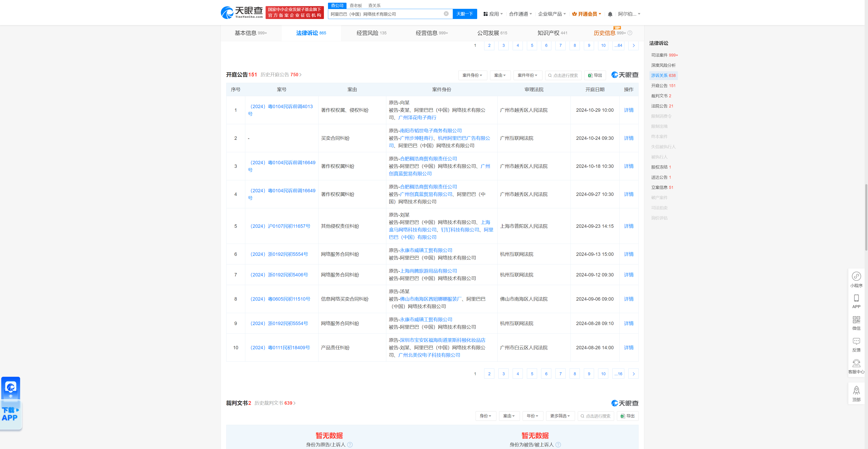Go to the next page of 开庭公告 pagination
Image resolution: width=868 pixels, height=449 pixels.
coord(633,374)
